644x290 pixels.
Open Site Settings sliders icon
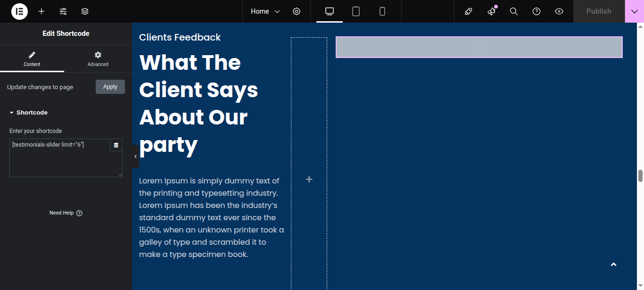[x=63, y=11]
